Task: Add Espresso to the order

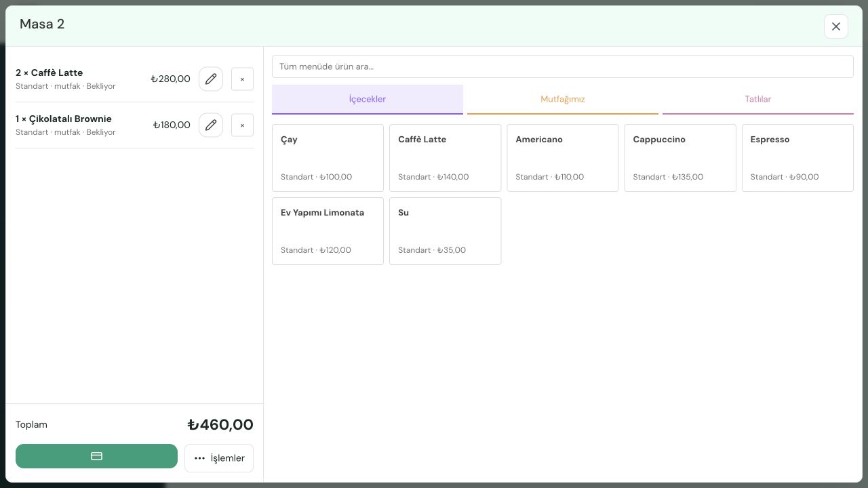Action: (x=797, y=158)
